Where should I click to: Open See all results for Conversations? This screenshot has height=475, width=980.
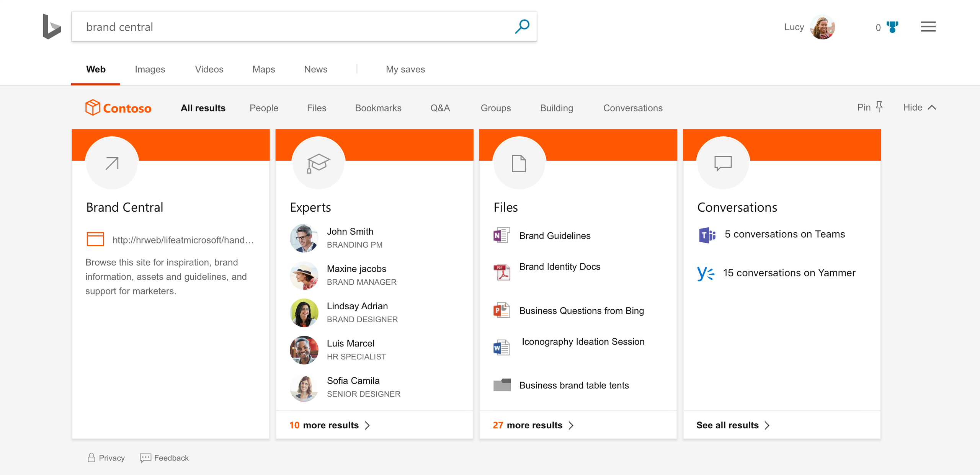coord(733,425)
